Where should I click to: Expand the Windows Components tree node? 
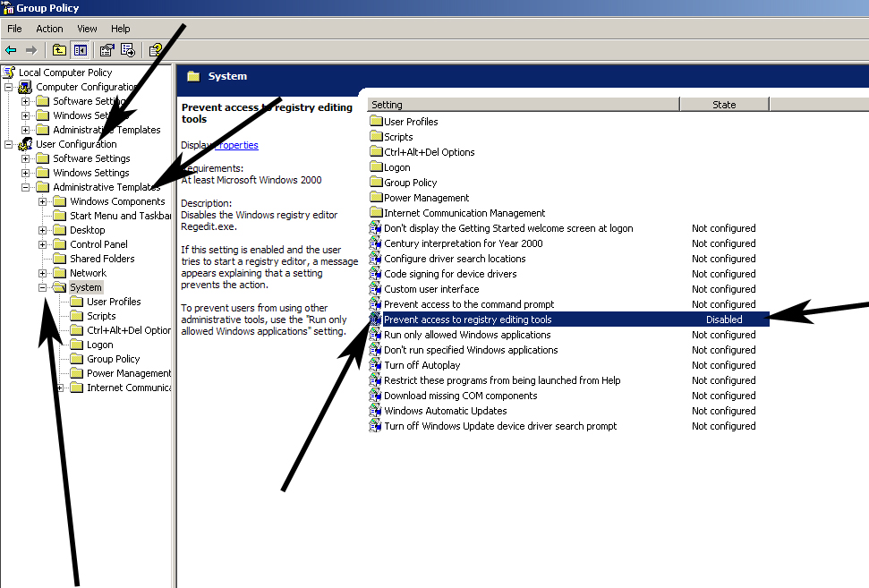click(43, 201)
